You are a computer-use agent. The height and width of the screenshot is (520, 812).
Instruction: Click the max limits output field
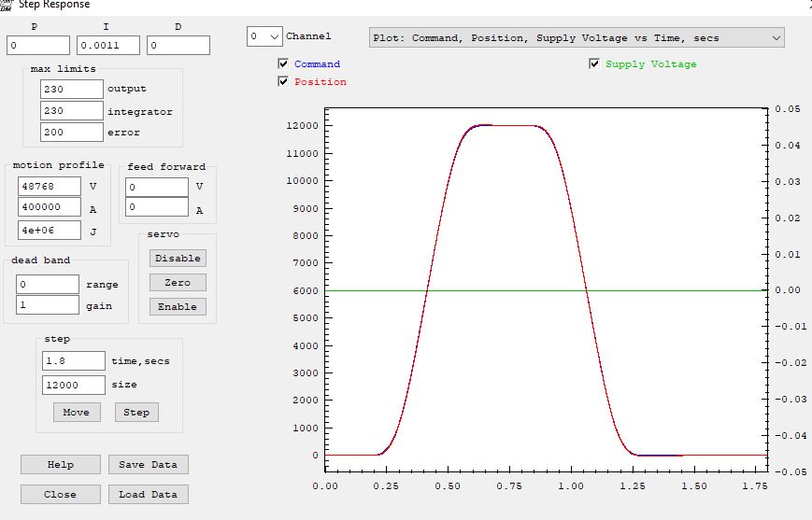tap(72, 89)
